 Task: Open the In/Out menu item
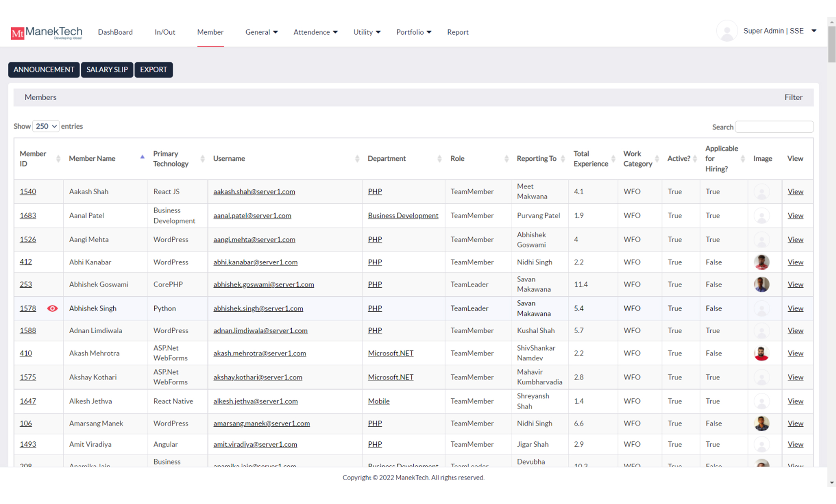point(165,32)
